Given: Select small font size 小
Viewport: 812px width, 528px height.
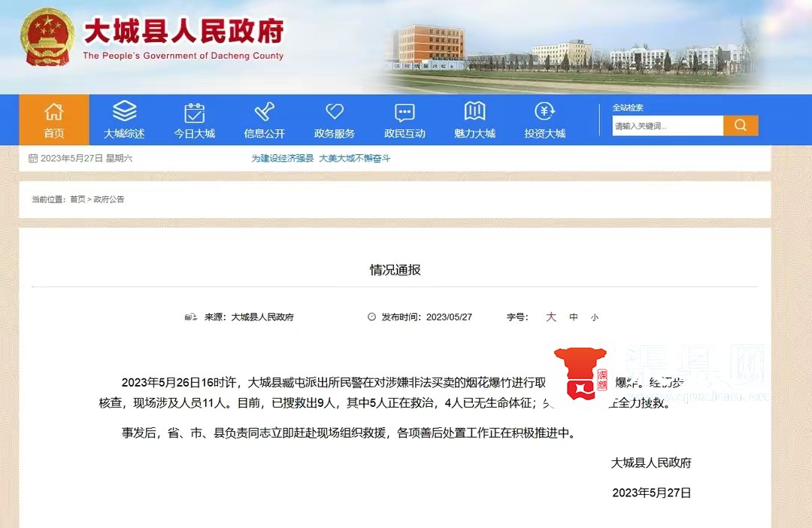Looking at the screenshot, I should point(594,317).
